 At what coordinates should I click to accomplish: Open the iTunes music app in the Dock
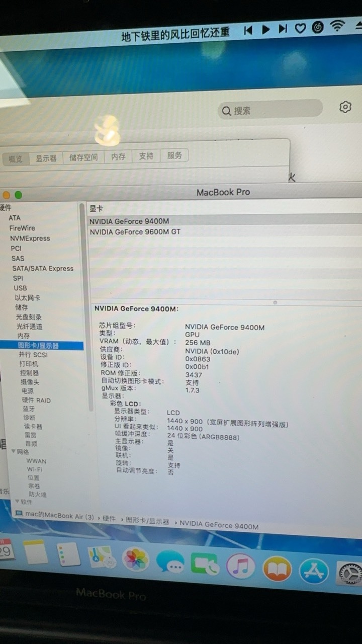pyautogui.click(x=240, y=566)
